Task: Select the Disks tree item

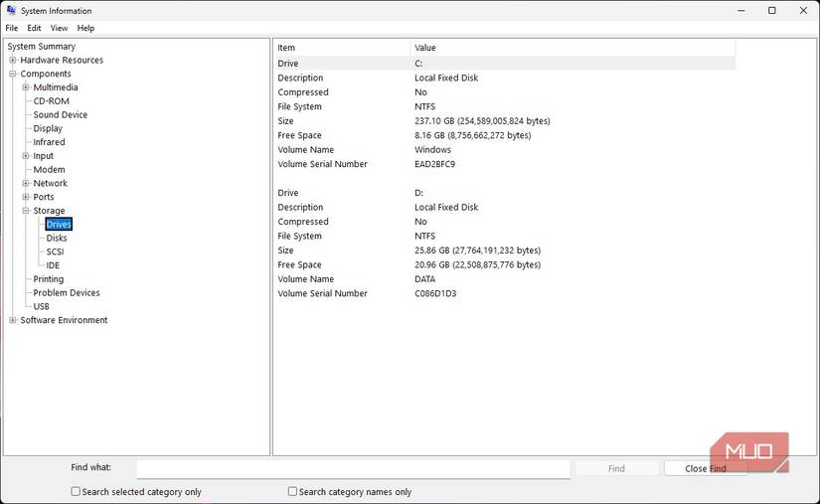Action: pyautogui.click(x=57, y=238)
